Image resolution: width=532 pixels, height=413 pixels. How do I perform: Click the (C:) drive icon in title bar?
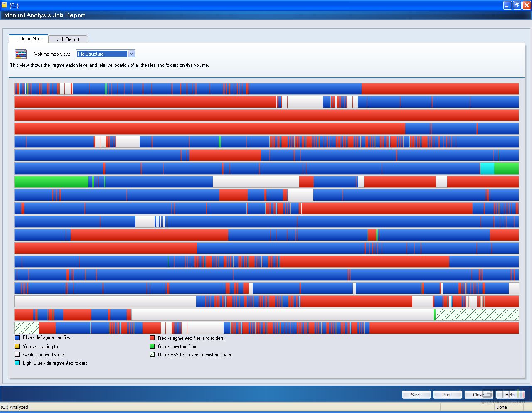pos(4,5)
